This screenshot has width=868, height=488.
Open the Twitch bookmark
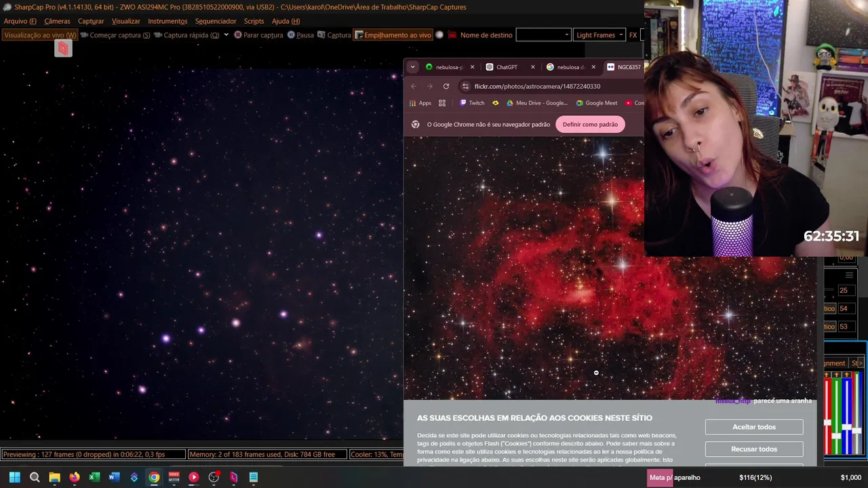[x=473, y=103]
